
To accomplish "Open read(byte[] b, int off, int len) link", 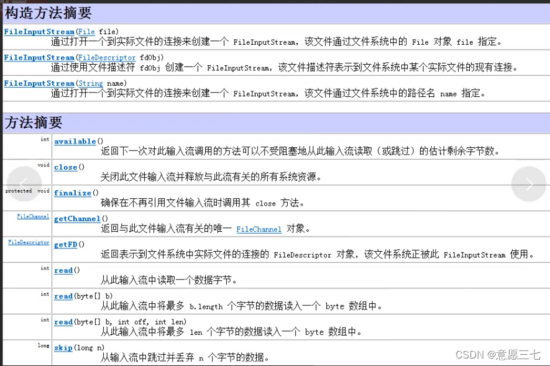I will [x=63, y=322].
